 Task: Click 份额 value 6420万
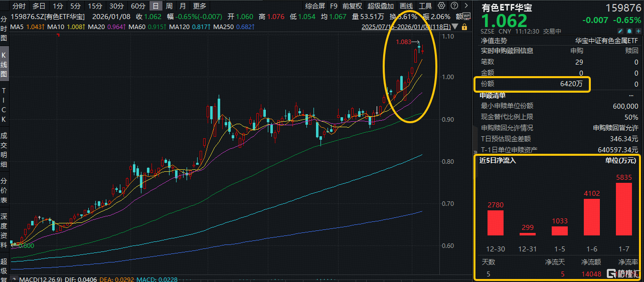point(572,84)
